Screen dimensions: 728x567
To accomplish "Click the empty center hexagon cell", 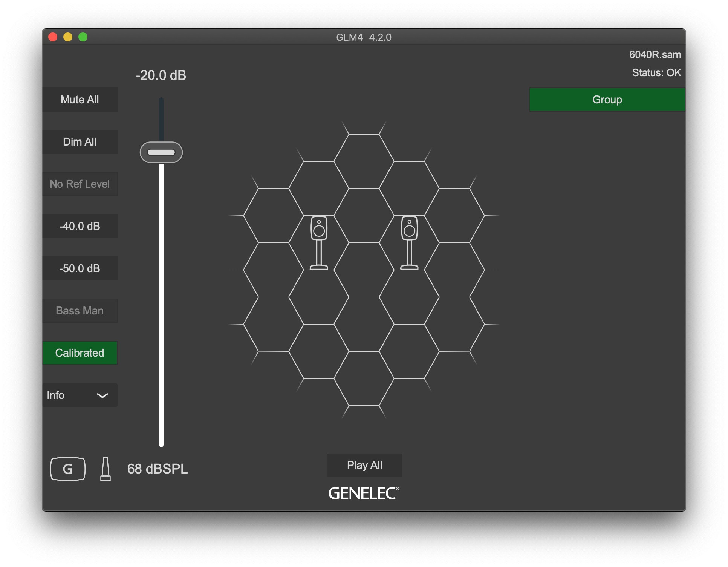I will click(x=364, y=270).
